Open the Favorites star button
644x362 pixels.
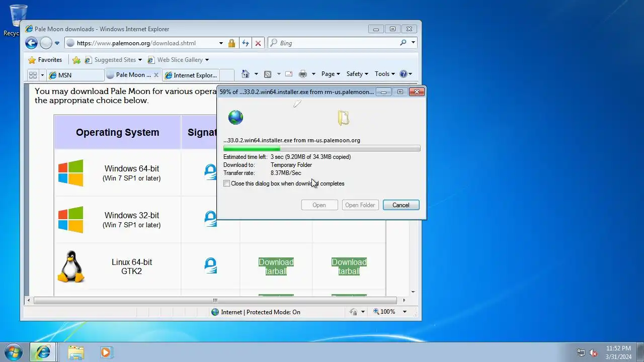(45, 60)
